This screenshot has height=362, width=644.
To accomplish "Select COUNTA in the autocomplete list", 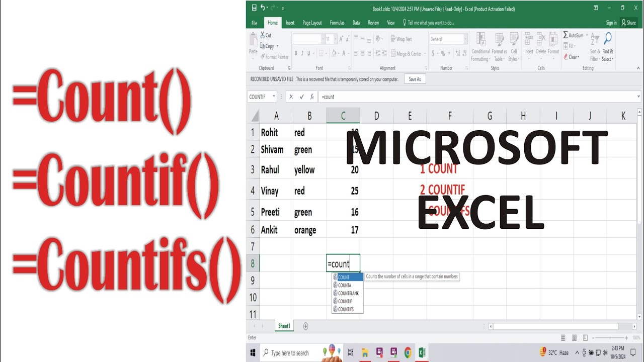I will [347, 285].
